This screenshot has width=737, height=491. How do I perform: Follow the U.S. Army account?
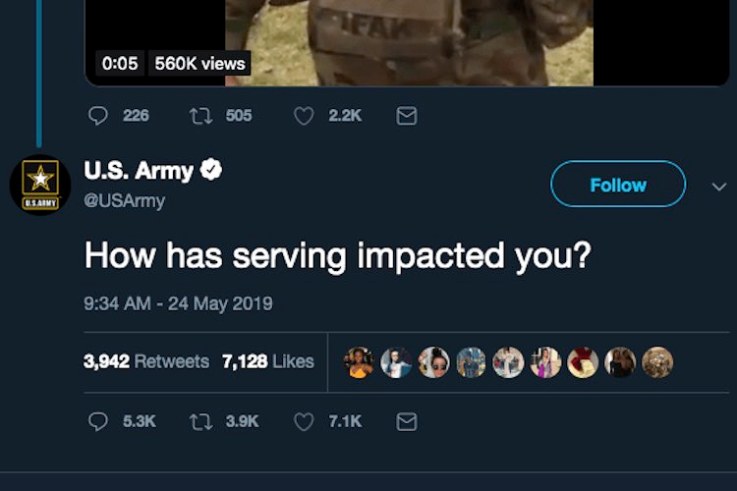pyautogui.click(x=618, y=185)
